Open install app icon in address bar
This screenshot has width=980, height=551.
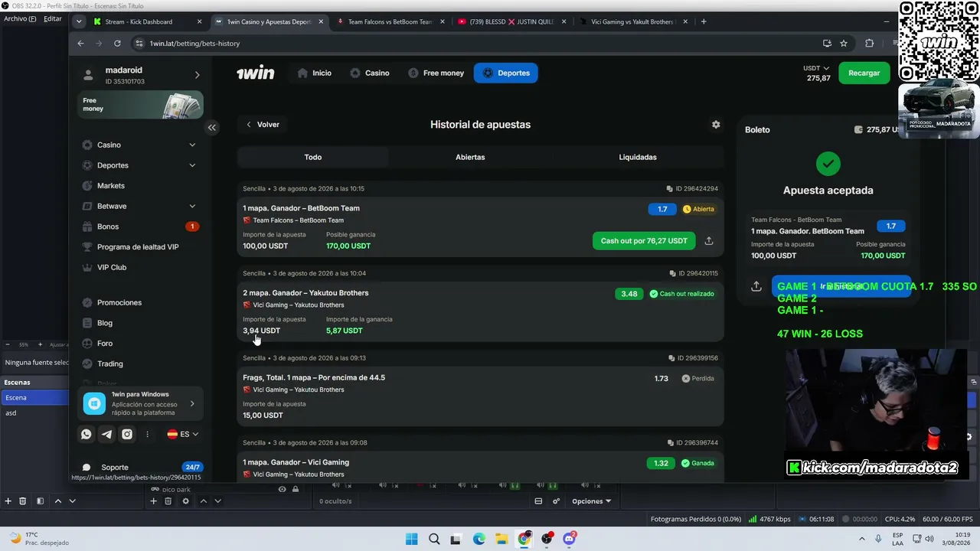(827, 44)
